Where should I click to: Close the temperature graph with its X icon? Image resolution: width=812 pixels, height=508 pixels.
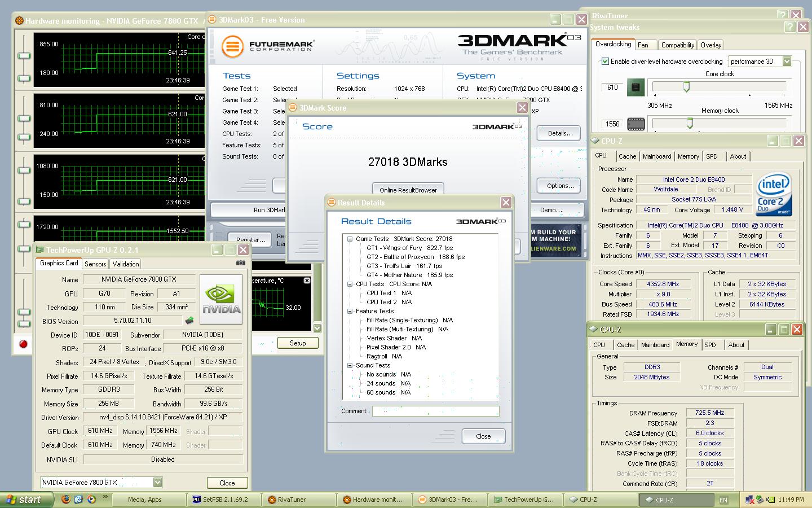(307, 281)
